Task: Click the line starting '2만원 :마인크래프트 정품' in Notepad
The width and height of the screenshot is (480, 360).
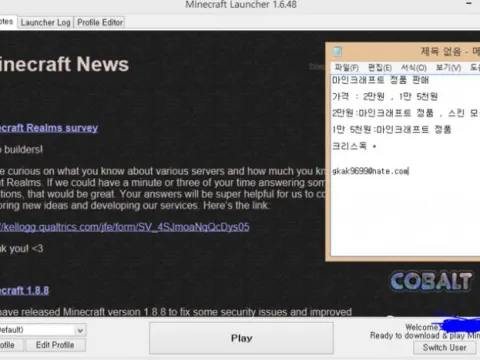Action: (406, 113)
